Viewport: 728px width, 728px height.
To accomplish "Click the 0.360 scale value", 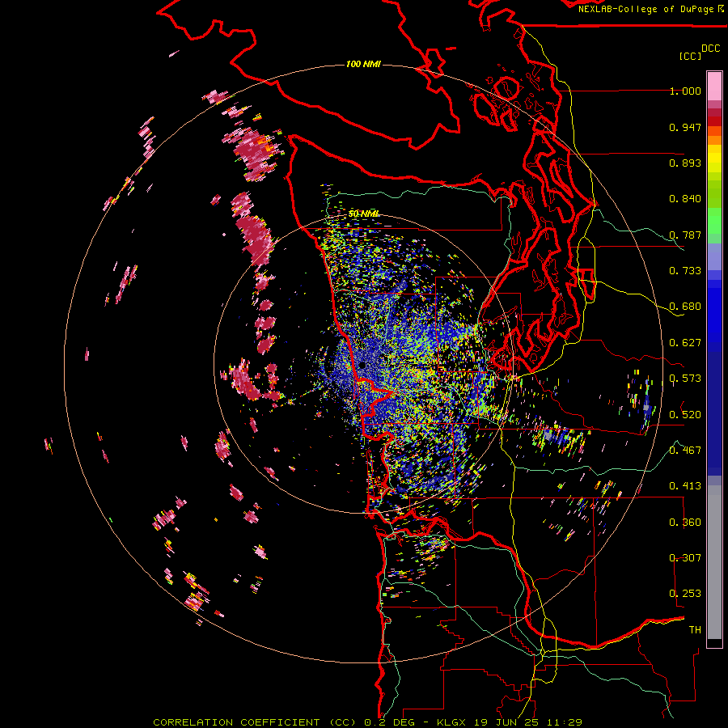I will 685,523.
